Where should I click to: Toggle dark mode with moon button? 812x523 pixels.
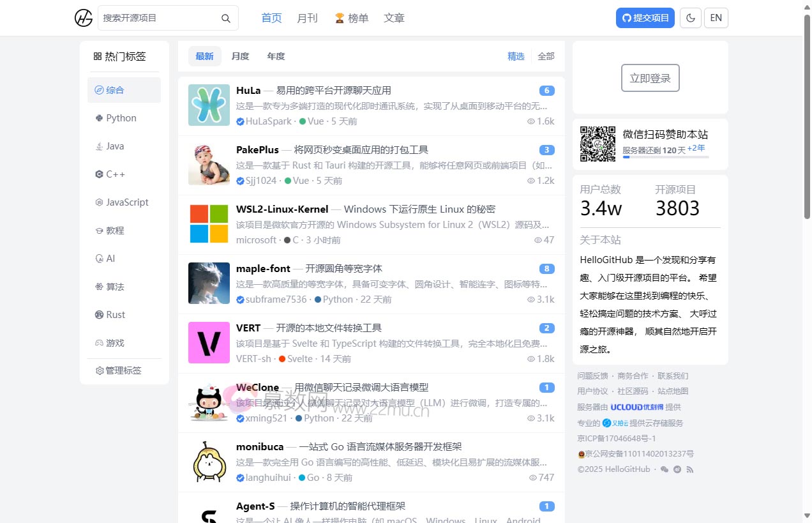pyautogui.click(x=690, y=18)
